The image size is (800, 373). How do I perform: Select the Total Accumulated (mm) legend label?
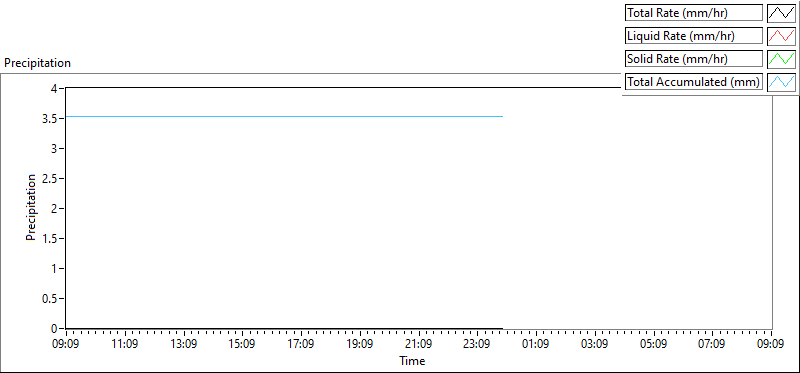pos(694,82)
